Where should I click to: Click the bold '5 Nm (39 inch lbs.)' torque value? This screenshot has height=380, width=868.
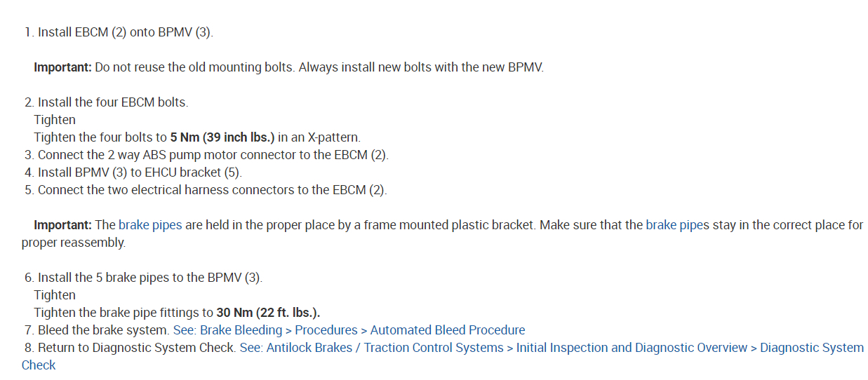point(222,137)
